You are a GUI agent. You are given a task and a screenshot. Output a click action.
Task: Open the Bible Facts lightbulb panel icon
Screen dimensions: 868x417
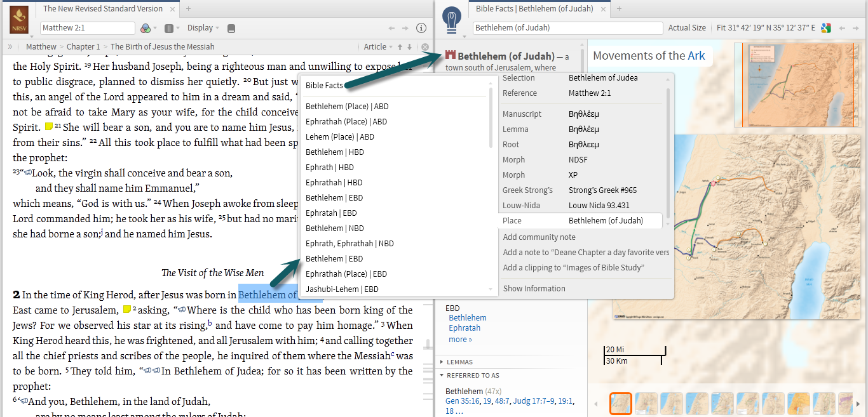451,19
